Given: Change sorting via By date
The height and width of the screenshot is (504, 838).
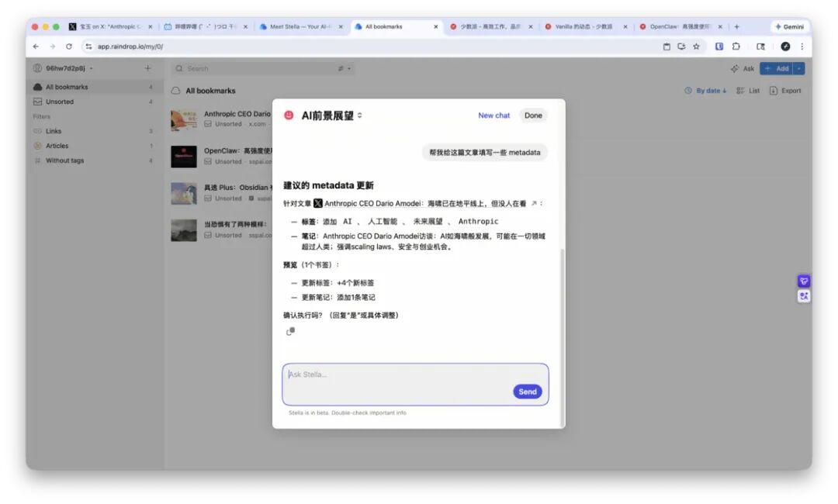Looking at the screenshot, I should pyautogui.click(x=705, y=91).
